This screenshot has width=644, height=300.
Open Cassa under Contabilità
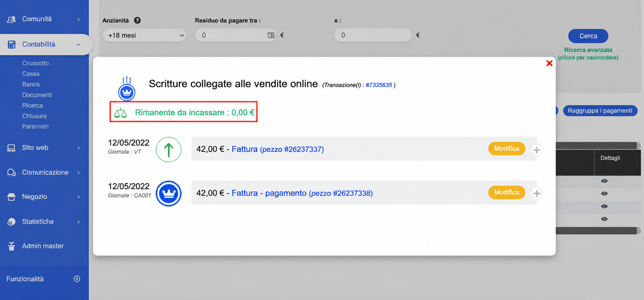coord(31,74)
